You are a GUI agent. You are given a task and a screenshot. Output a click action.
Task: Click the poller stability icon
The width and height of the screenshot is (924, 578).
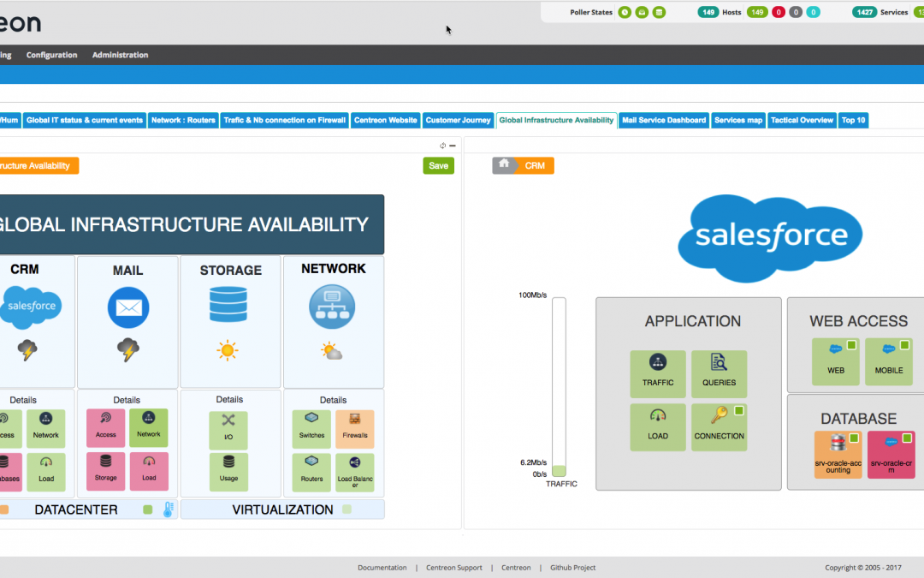click(x=642, y=12)
